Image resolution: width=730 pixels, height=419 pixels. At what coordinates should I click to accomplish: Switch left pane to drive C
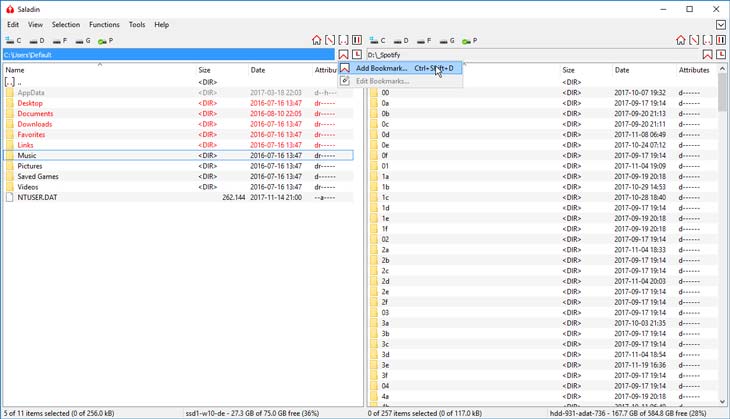coord(13,41)
